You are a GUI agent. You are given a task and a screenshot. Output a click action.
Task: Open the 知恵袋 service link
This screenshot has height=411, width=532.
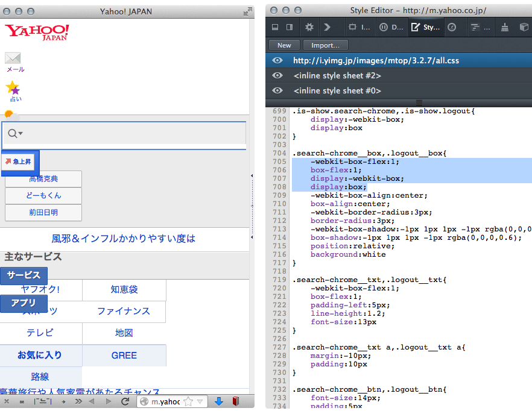click(x=124, y=290)
